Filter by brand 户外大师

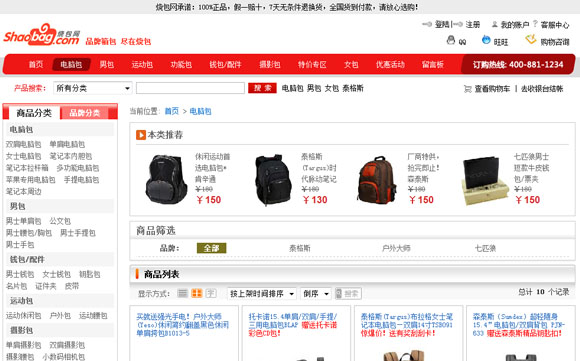(x=396, y=248)
